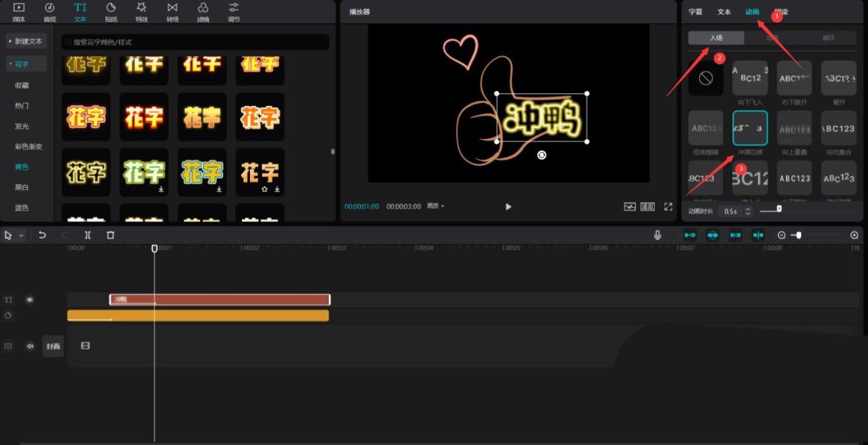
Task: Adjust animation duration stepper arrows
Action: tap(748, 211)
